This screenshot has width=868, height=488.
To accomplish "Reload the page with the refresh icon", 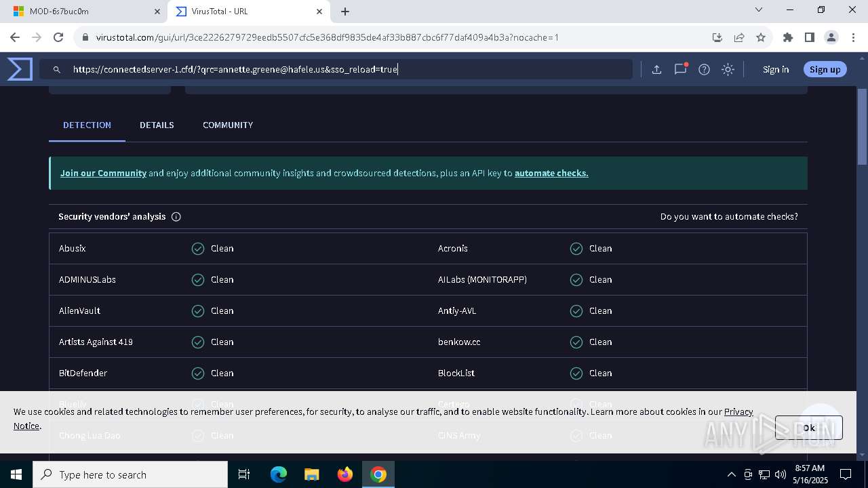I will tap(58, 37).
